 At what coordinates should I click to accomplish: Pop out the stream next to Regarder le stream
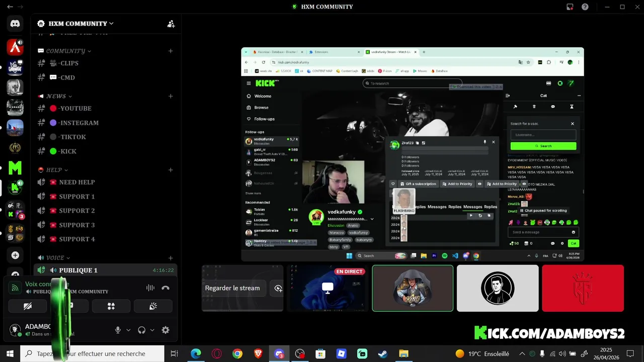[x=278, y=288]
